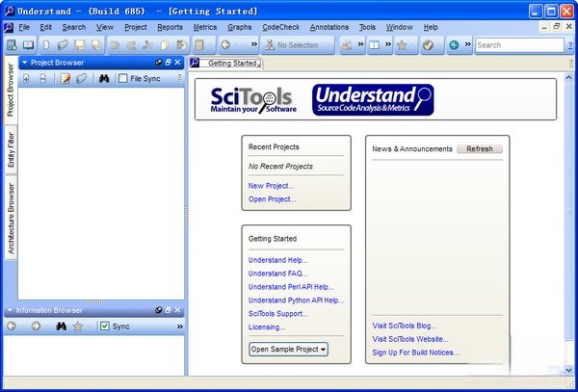Viewport: 578px width, 392px height.
Task: Click the New Project... link
Action: pos(271,186)
